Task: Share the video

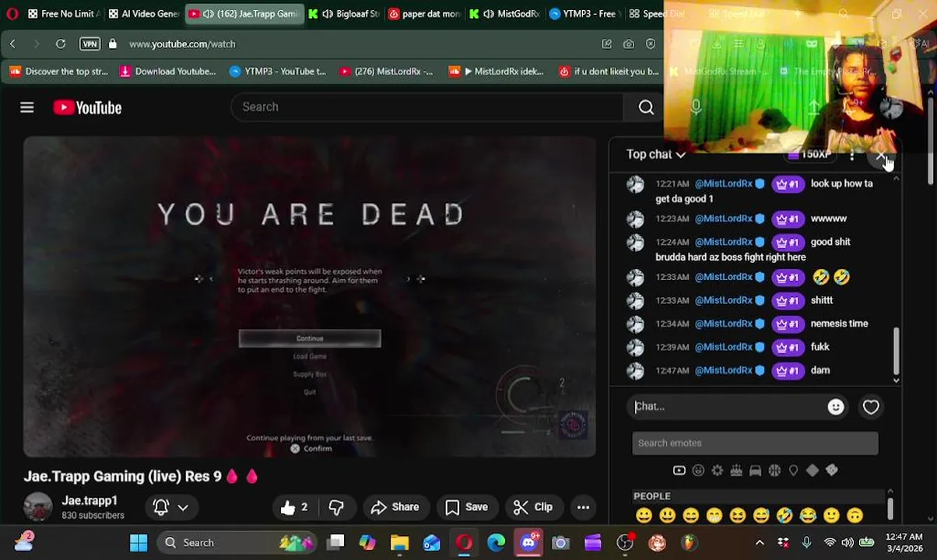Action: tap(395, 507)
